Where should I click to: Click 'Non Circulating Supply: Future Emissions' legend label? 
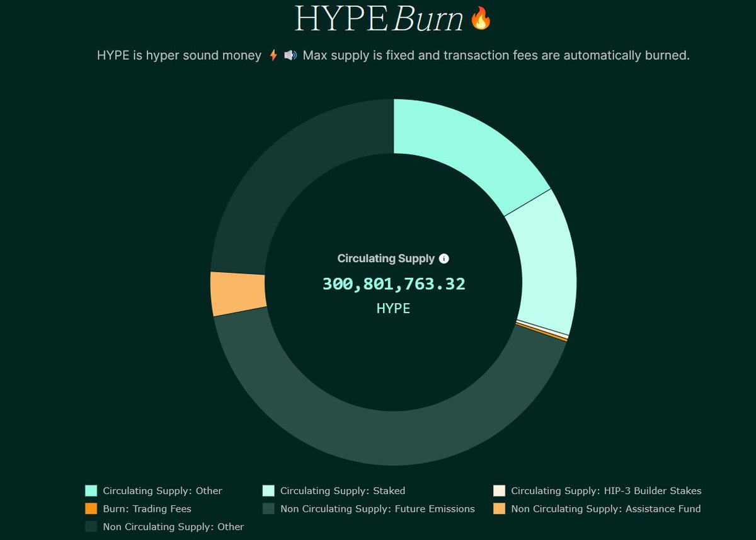click(x=377, y=508)
